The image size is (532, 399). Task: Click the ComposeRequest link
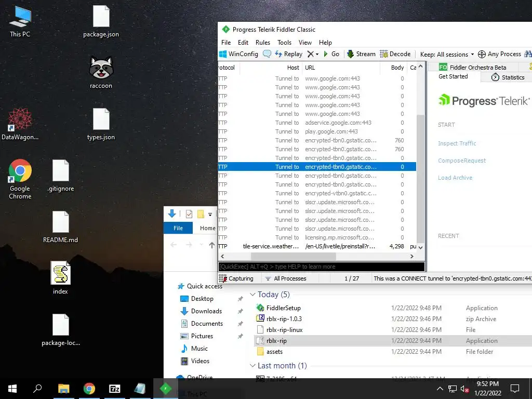[462, 161]
